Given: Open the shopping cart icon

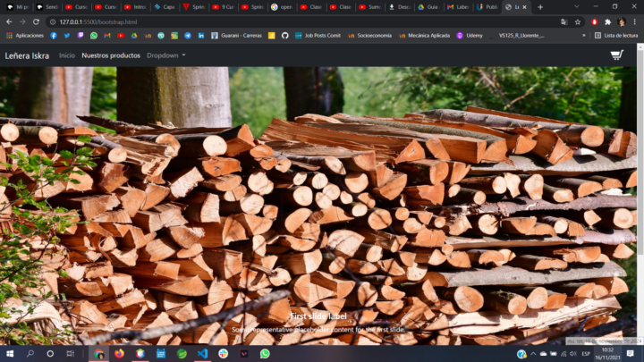Looking at the screenshot, I should [617, 55].
